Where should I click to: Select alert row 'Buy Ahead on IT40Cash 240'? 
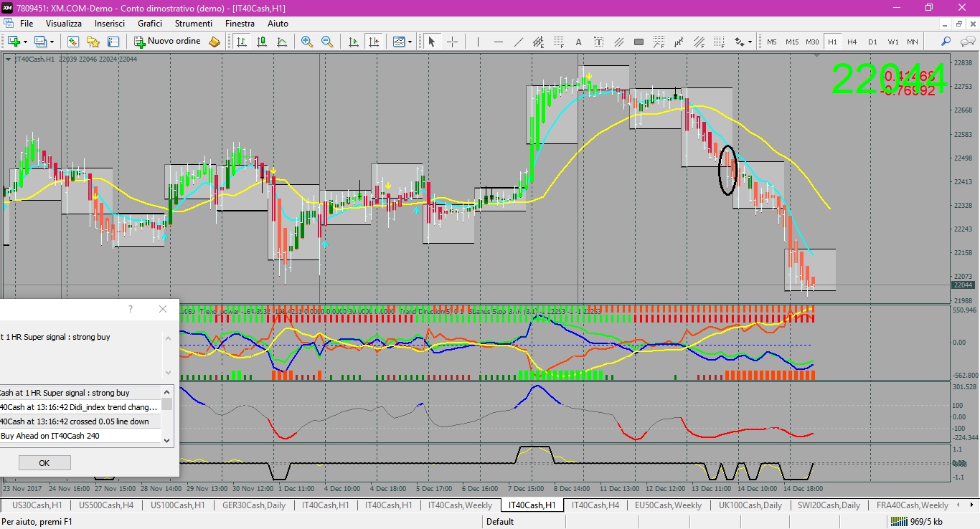click(81, 436)
